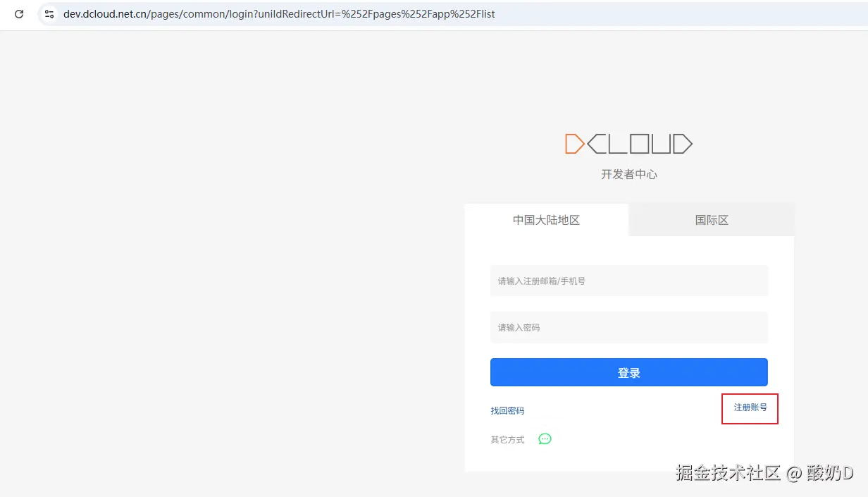Open site information icon in address bar
The height and width of the screenshot is (497, 868).
click(x=49, y=14)
